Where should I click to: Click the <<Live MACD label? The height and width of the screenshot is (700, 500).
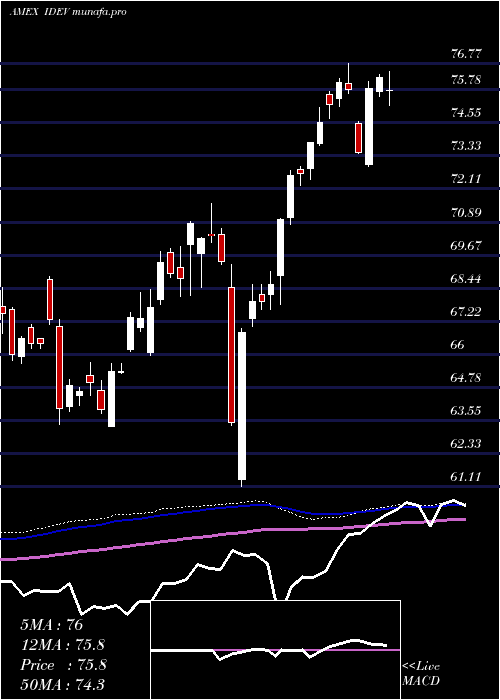(421, 673)
